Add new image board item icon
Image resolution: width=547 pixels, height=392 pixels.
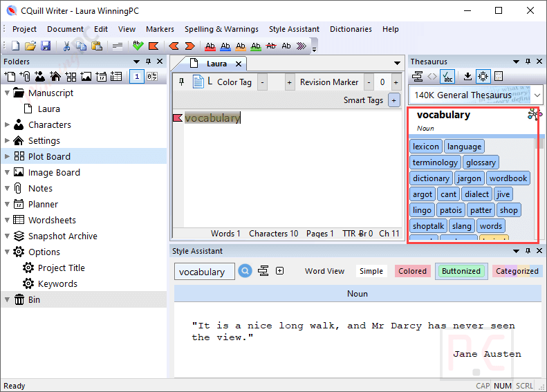86,76
